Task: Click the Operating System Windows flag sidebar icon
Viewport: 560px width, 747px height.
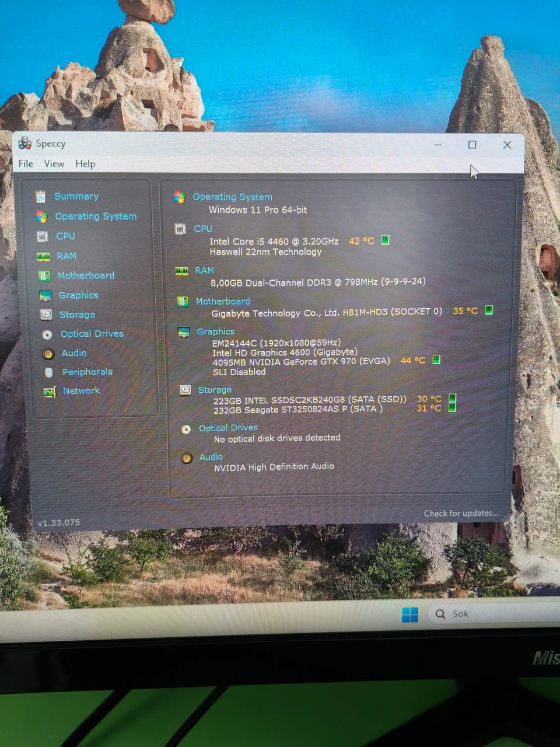Action: (x=41, y=217)
